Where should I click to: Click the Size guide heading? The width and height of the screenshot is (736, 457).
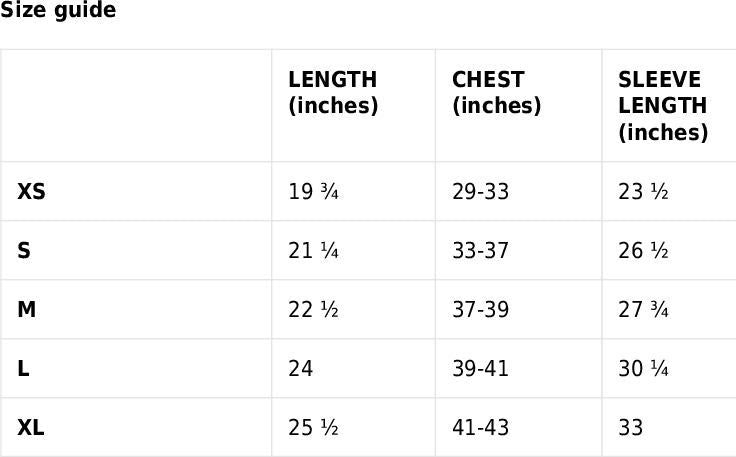click(x=58, y=11)
